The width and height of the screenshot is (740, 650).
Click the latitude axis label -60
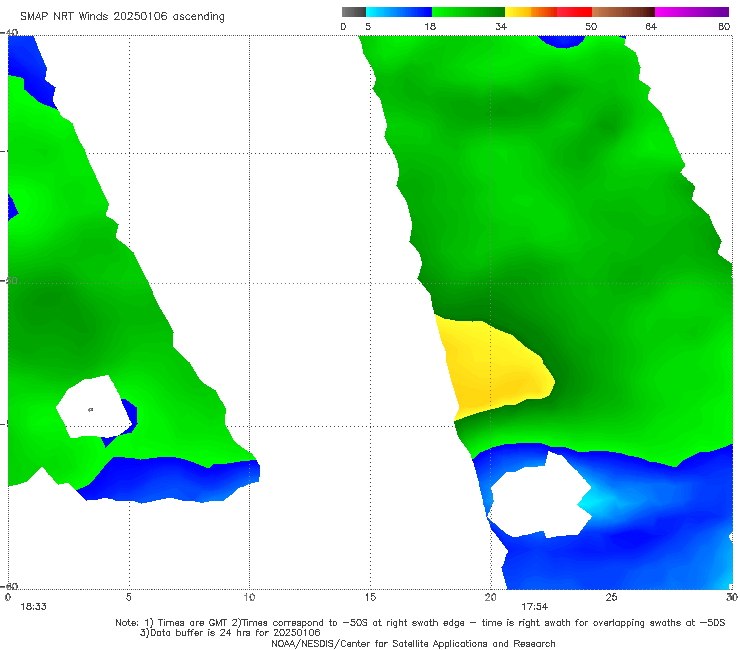pyautogui.click(x=10, y=586)
